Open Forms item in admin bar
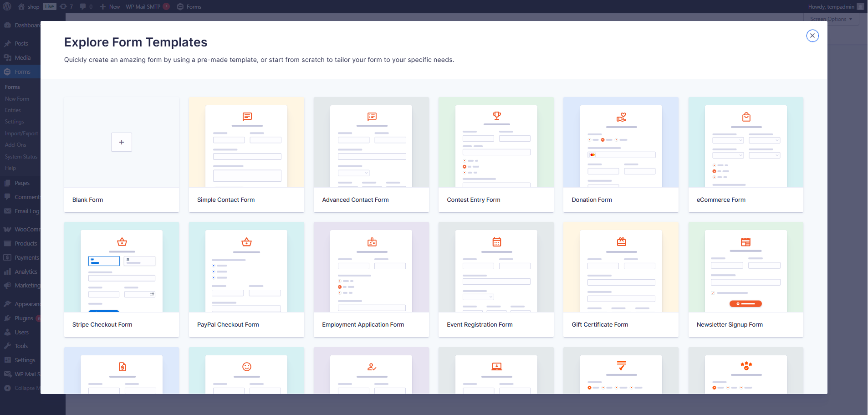The image size is (868, 415). (x=189, y=6)
